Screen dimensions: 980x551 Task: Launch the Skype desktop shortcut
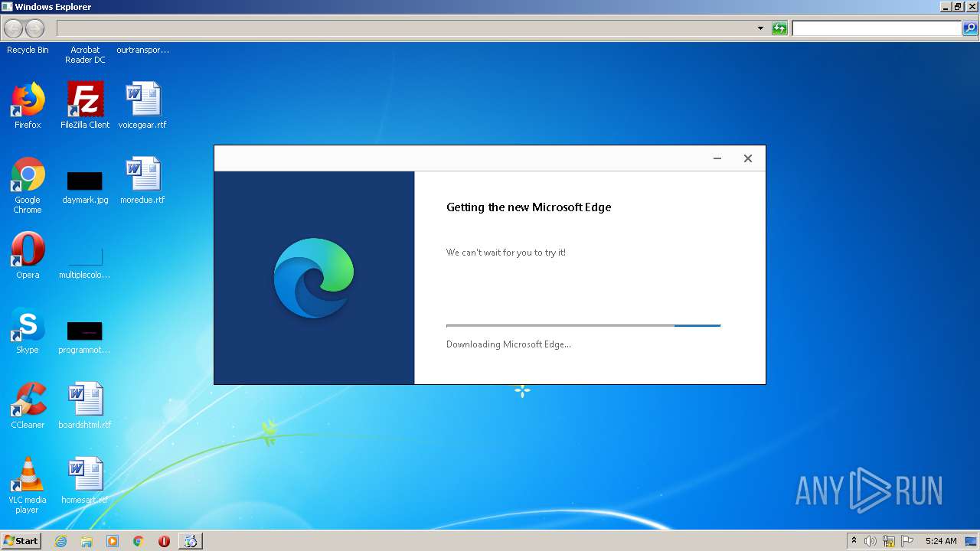pos(28,331)
